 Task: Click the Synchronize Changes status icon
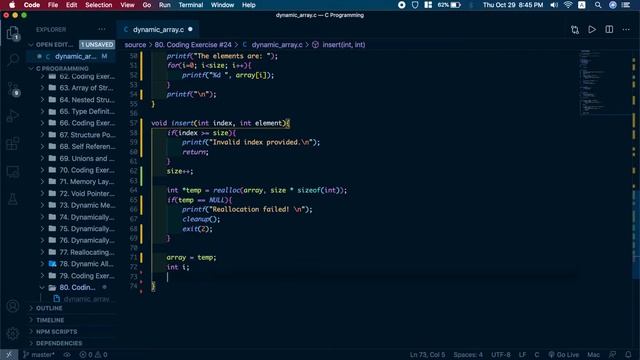(x=67, y=354)
